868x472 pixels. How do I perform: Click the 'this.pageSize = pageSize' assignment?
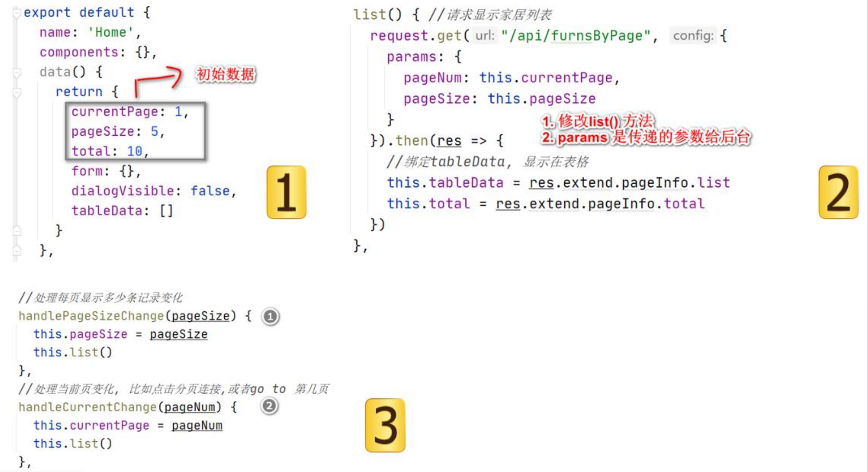(x=120, y=334)
